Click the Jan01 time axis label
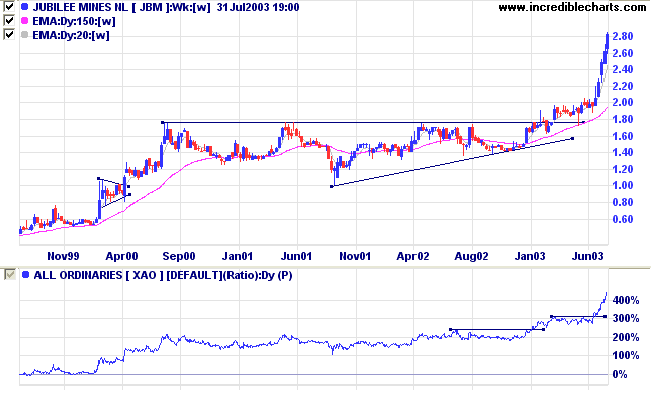This screenshot has height=395, width=651. (237, 256)
